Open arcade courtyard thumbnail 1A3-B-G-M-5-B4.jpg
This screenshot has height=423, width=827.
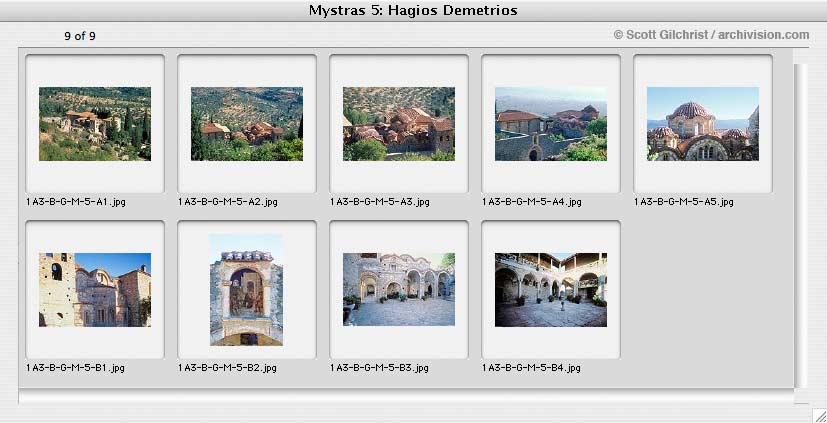click(x=551, y=290)
